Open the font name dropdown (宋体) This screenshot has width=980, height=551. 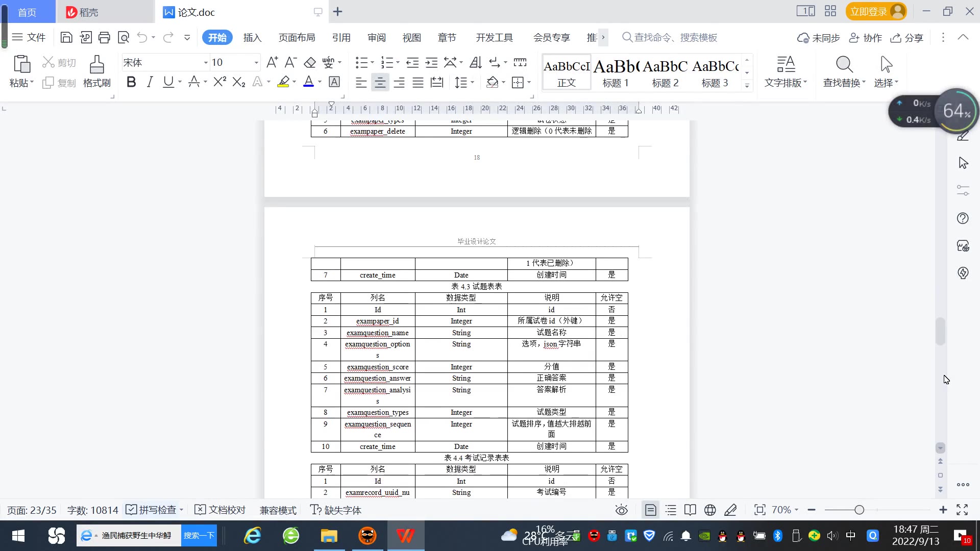point(206,63)
